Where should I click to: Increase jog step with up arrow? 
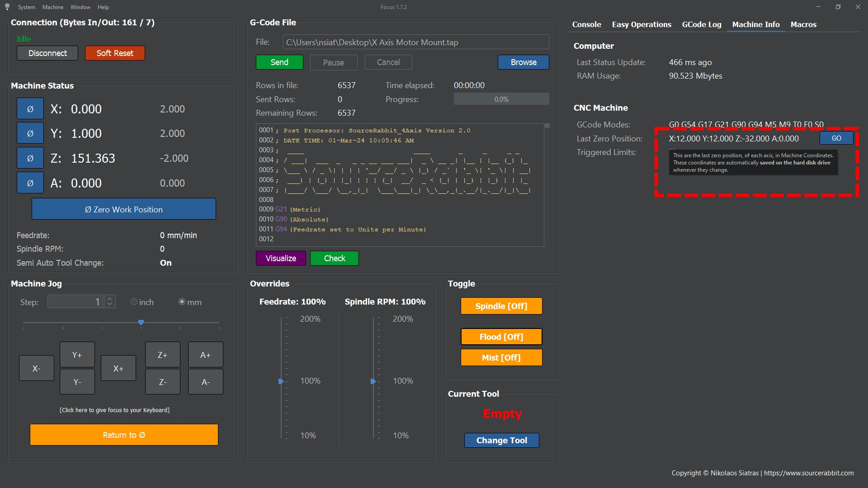point(109,299)
